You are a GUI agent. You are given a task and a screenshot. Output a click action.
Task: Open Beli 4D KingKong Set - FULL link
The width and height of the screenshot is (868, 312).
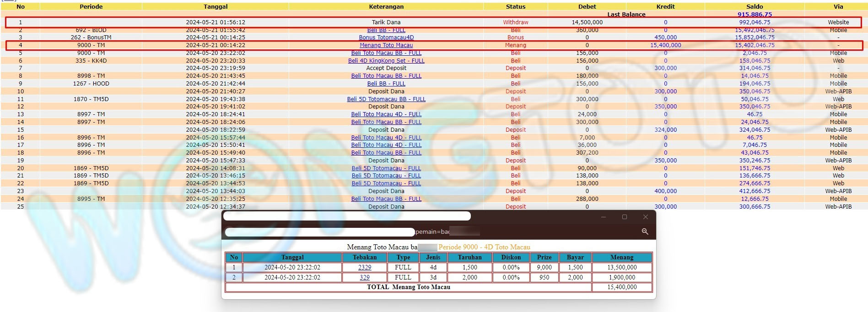point(386,60)
